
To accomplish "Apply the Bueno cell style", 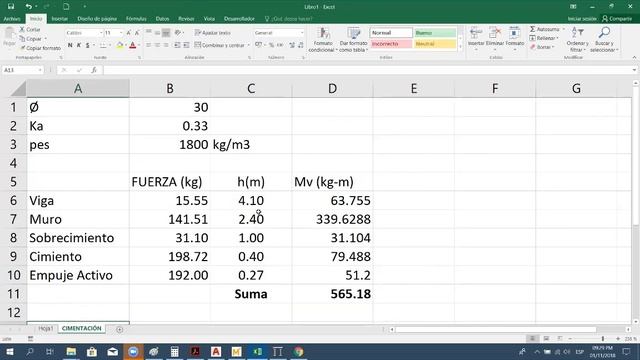I will [435, 33].
